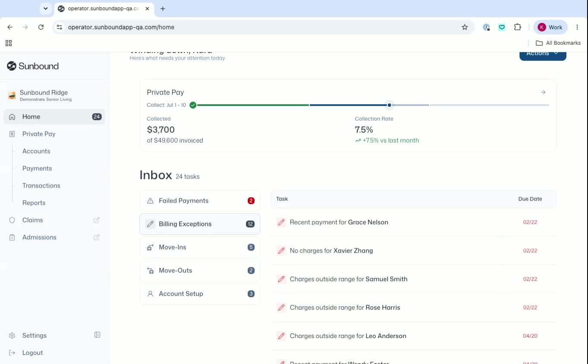Click the Claims shield icon

click(x=12, y=220)
